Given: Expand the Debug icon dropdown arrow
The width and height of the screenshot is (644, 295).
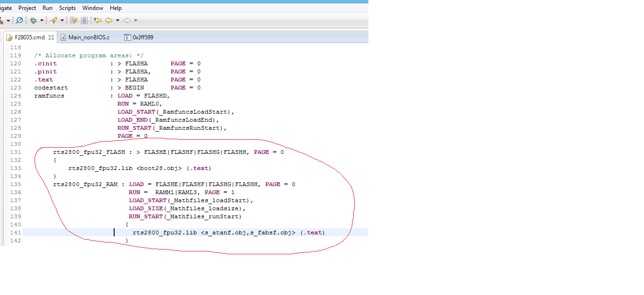Looking at the screenshot, I should click(x=42, y=21).
